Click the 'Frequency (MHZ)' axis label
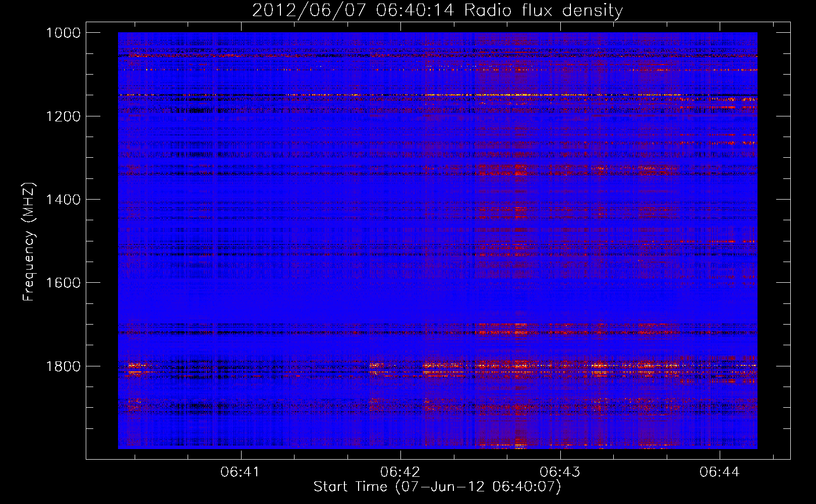Viewport: 816px width, 504px height. pyautogui.click(x=29, y=242)
